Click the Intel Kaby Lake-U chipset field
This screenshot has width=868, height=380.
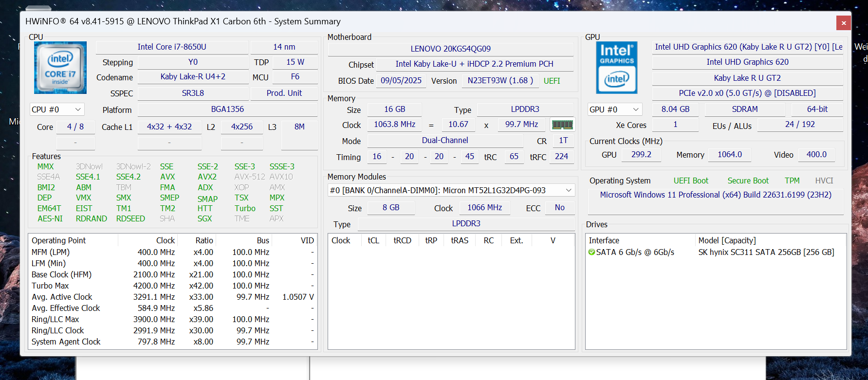[475, 64]
